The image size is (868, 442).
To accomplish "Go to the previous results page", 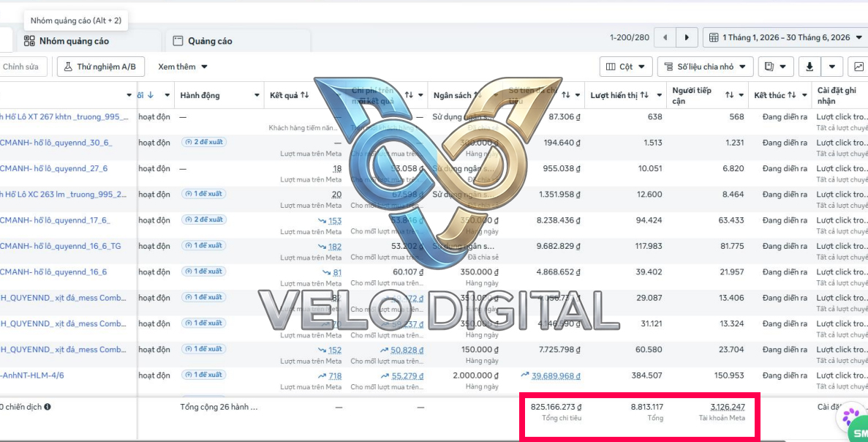I will [665, 37].
